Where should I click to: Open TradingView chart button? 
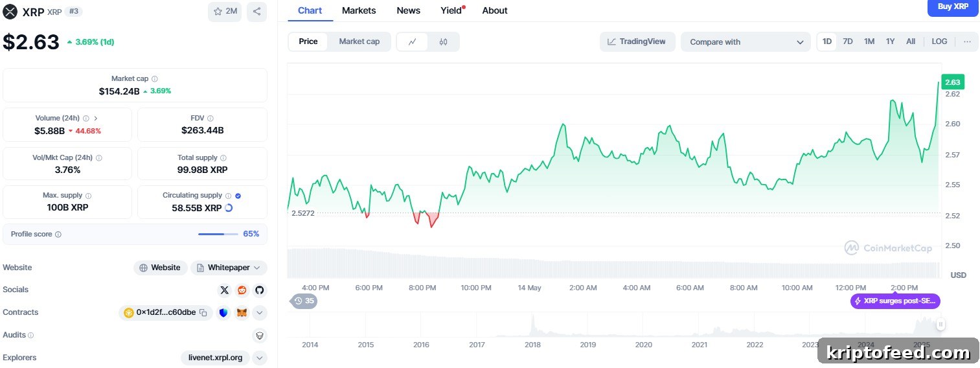click(x=637, y=41)
